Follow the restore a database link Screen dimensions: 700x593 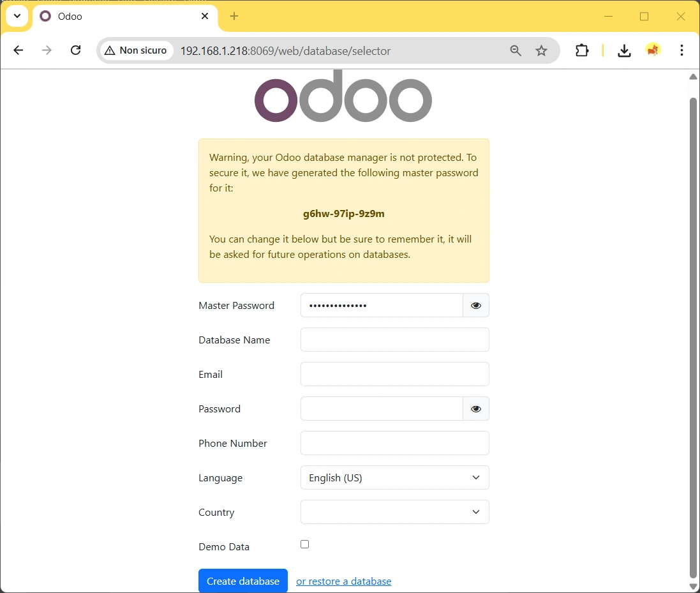[343, 581]
